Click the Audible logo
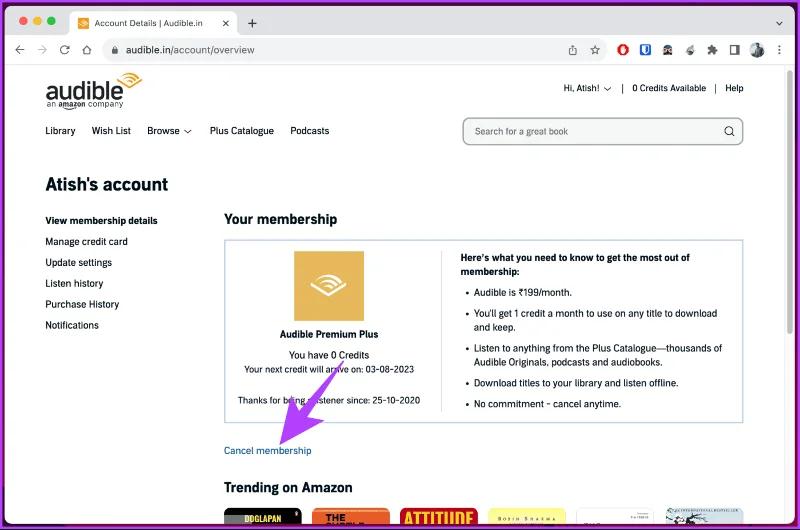Viewport: 800px width, 530px height. [x=93, y=91]
